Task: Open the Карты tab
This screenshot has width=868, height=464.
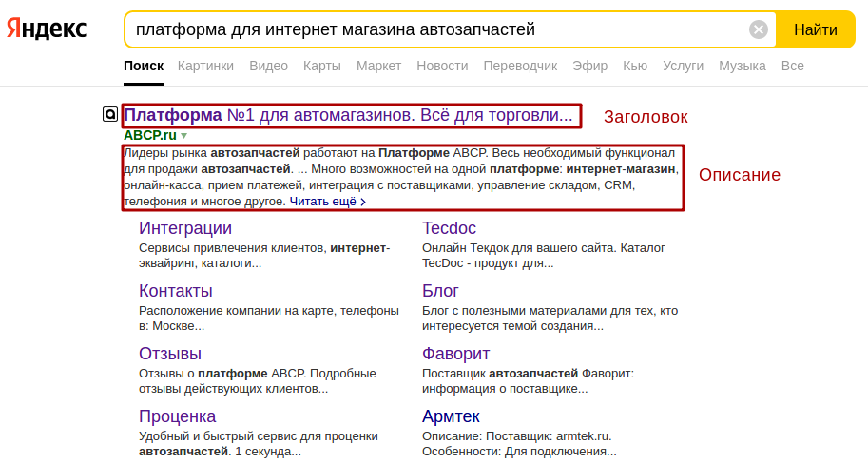Action: click(321, 66)
